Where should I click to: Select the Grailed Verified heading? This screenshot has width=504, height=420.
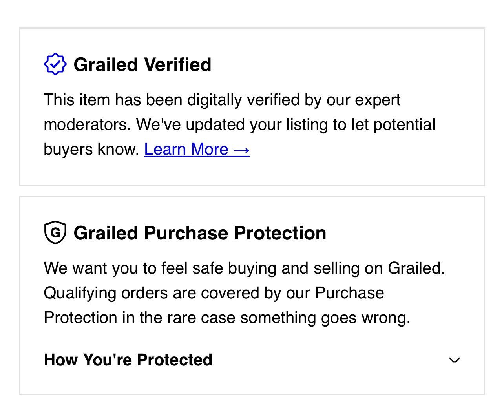coord(142,64)
